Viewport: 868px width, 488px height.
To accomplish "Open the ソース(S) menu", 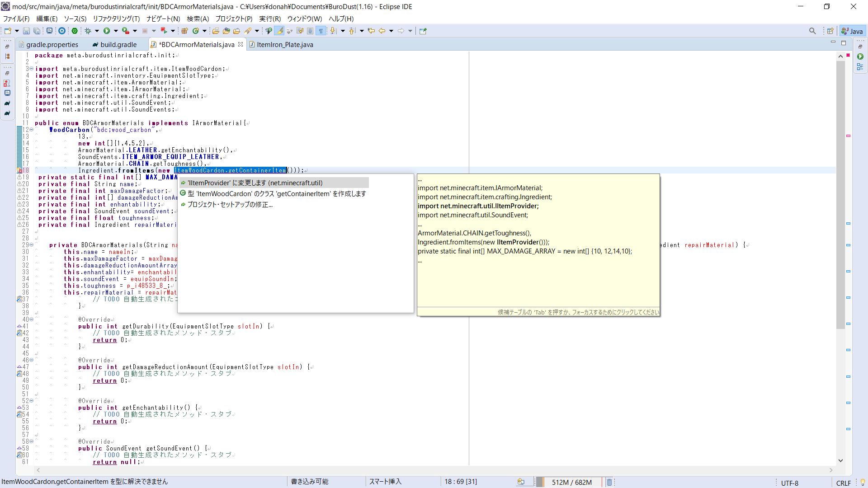I will [x=75, y=19].
